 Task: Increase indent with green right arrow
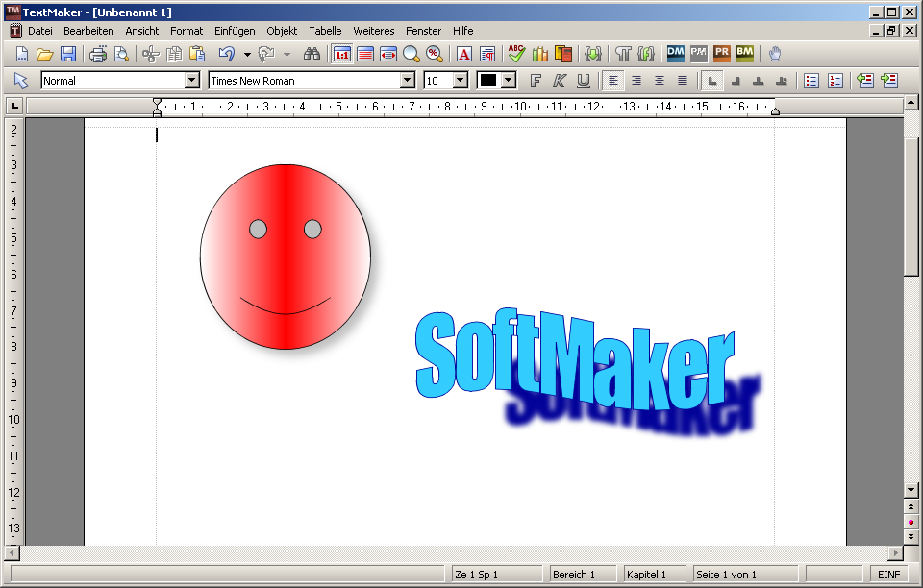[x=888, y=81]
